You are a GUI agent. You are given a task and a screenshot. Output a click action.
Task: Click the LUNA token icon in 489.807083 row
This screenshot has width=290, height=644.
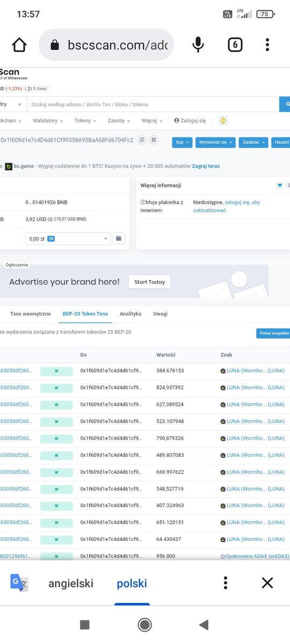click(223, 455)
